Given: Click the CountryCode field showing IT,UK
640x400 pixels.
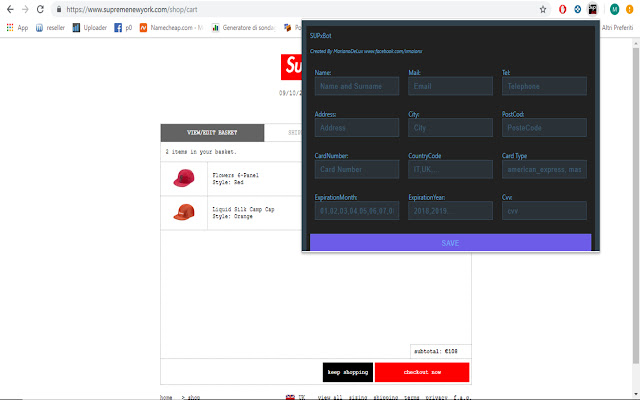Looking at the screenshot, I should [450, 169].
